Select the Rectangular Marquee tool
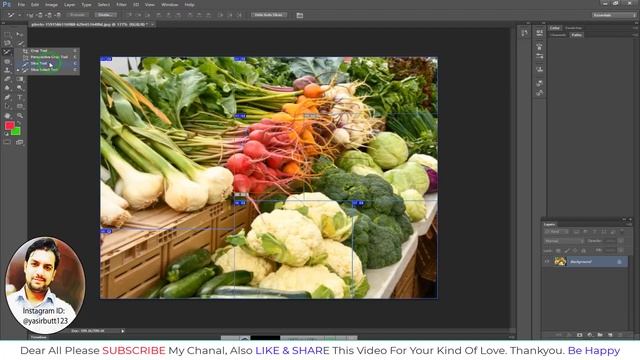This screenshot has width=640, height=360. pyautogui.click(x=7, y=34)
